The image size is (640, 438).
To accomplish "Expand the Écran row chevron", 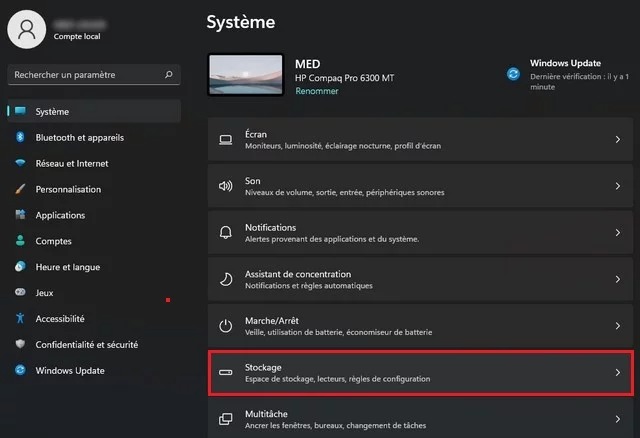I will tap(617, 140).
